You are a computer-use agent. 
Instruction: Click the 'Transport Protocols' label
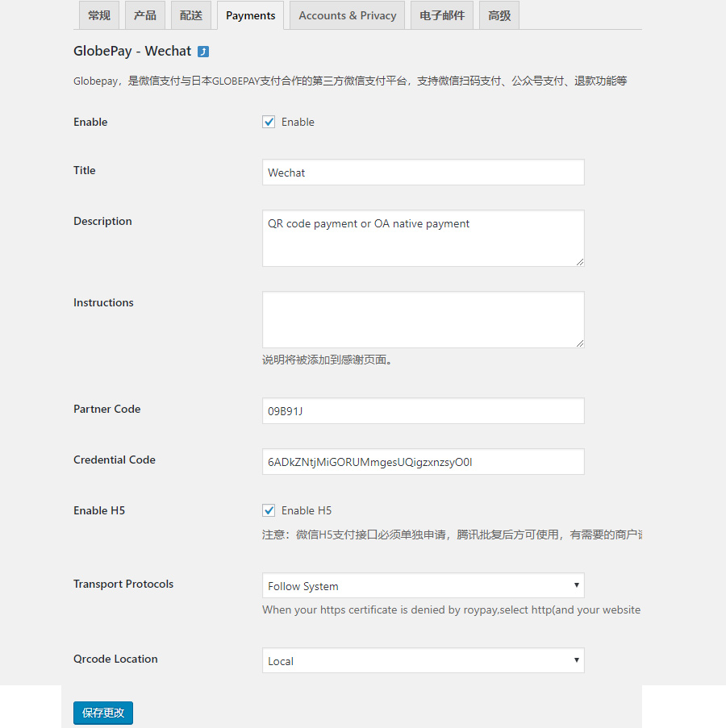point(123,584)
